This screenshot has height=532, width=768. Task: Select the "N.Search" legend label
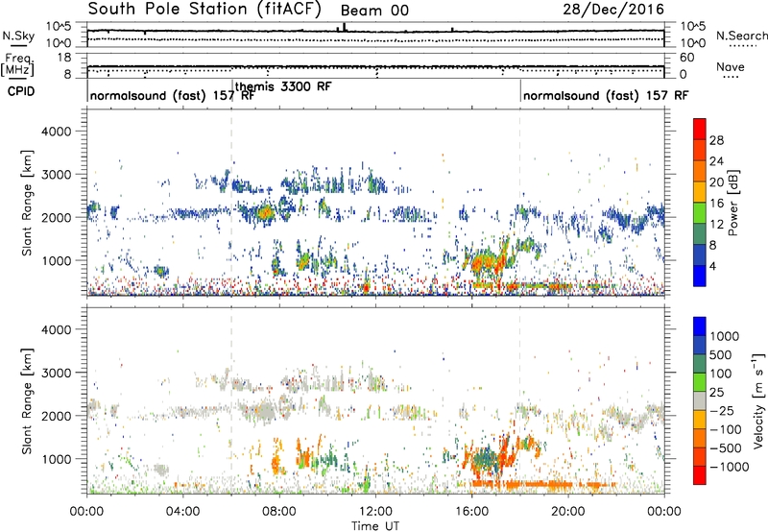click(741, 36)
